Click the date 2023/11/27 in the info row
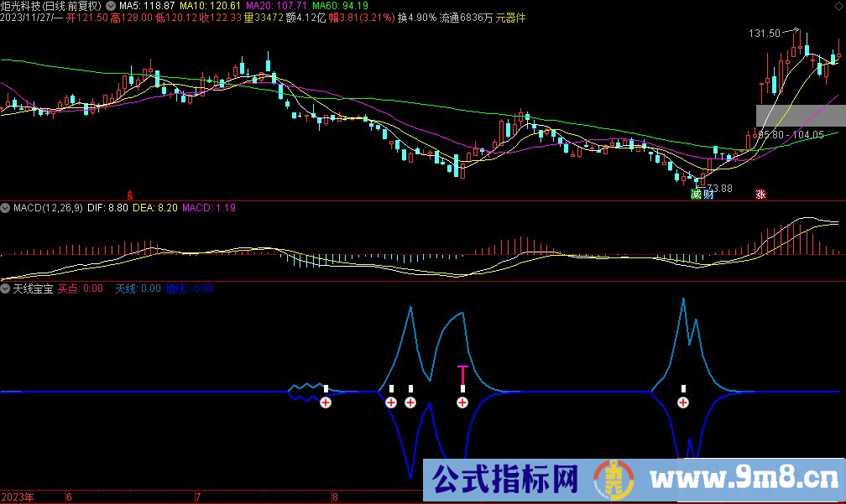The height and width of the screenshot is (504, 846). pos(28,18)
